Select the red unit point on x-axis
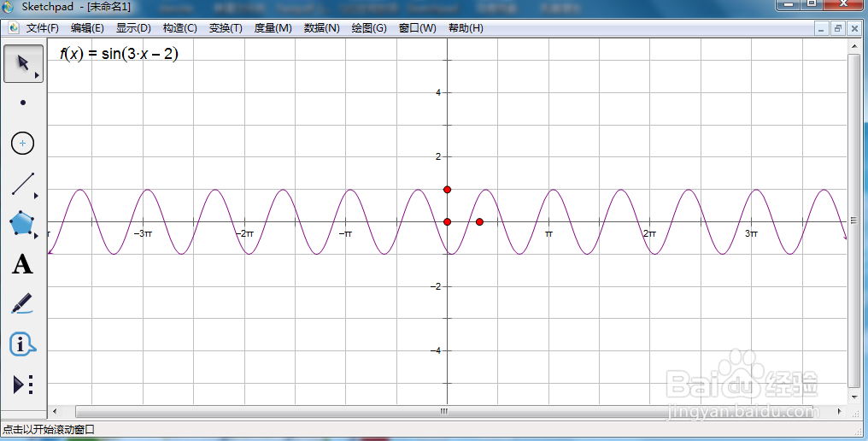The width and height of the screenshot is (868, 441). click(479, 222)
